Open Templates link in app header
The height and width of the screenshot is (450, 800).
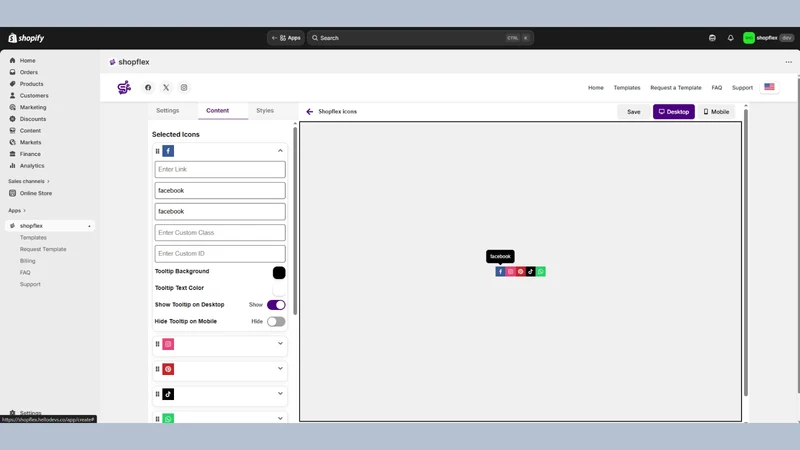(x=627, y=88)
